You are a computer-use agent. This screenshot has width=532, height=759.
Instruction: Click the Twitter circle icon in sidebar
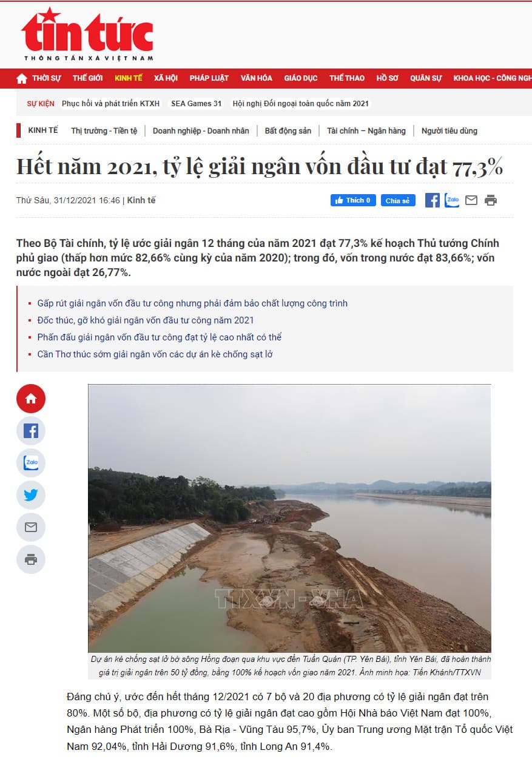(x=31, y=494)
